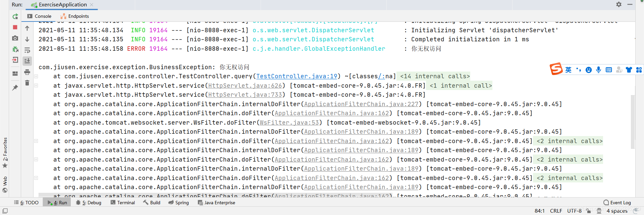Open the Terminal tool window

pos(123,203)
